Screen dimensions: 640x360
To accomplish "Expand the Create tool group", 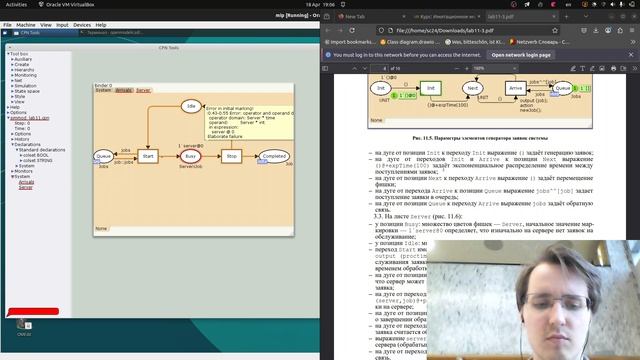I will coord(12,64).
